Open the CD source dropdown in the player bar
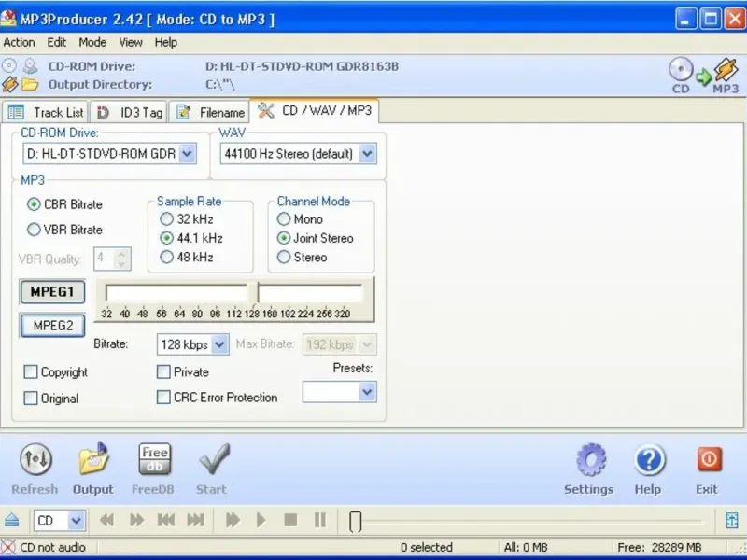The width and height of the screenshot is (747, 560). [77, 521]
